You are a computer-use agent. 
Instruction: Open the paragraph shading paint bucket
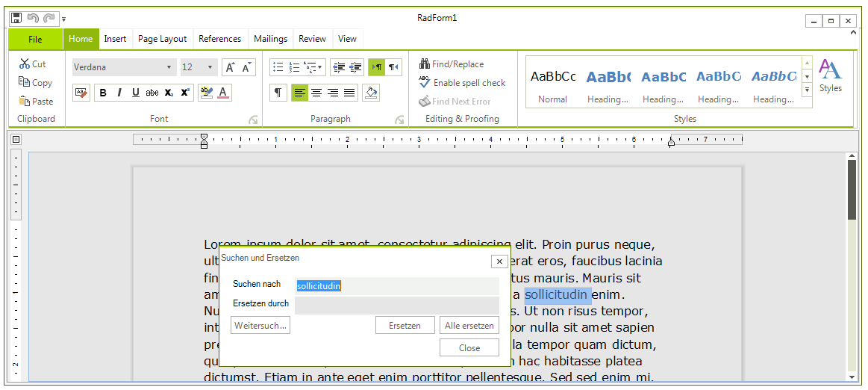tap(371, 93)
